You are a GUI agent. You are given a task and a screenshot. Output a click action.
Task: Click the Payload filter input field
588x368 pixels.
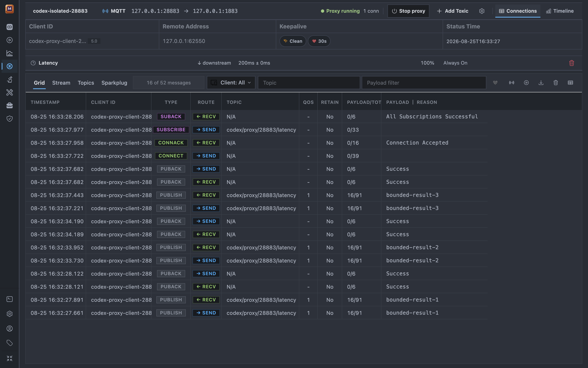pos(424,83)
